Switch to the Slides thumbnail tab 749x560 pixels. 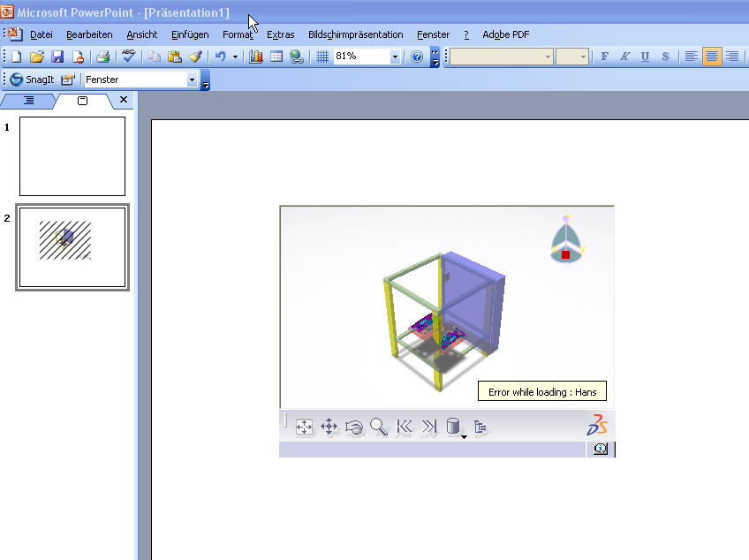pos(83,101)
